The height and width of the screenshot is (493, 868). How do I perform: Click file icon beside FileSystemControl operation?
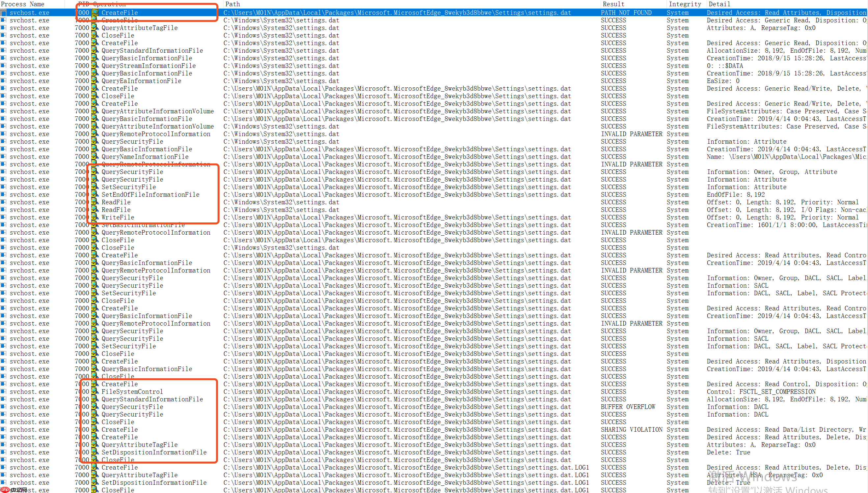tap(95, 391)
